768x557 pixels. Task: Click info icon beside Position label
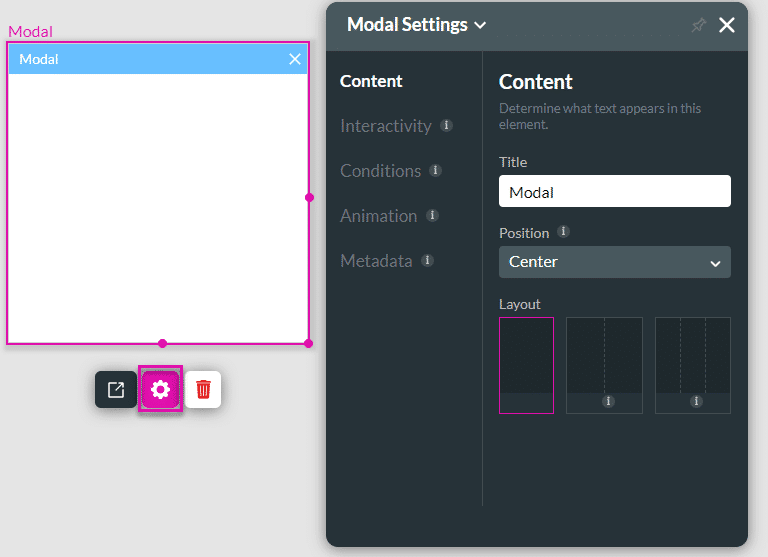563,232
